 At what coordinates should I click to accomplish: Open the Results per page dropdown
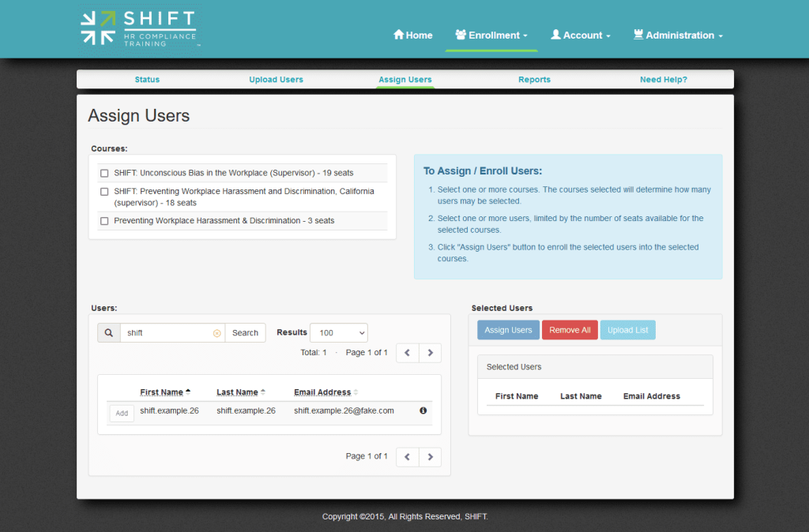coord(338,333)
